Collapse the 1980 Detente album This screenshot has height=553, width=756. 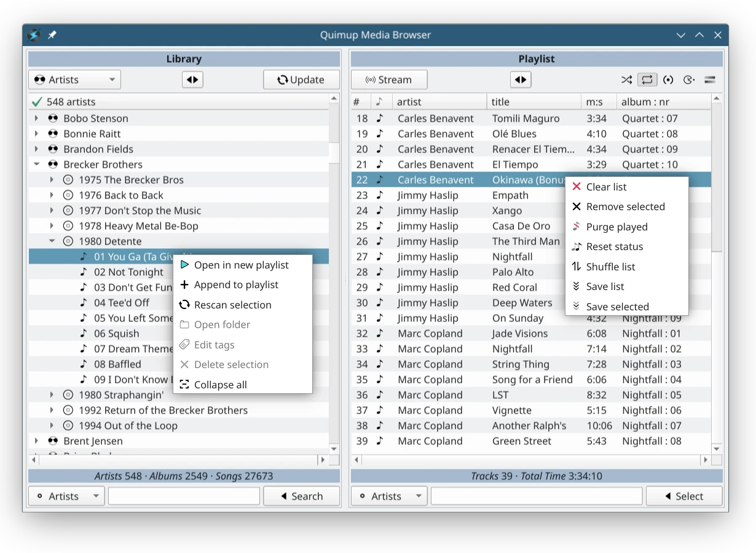tap(52, 241)
